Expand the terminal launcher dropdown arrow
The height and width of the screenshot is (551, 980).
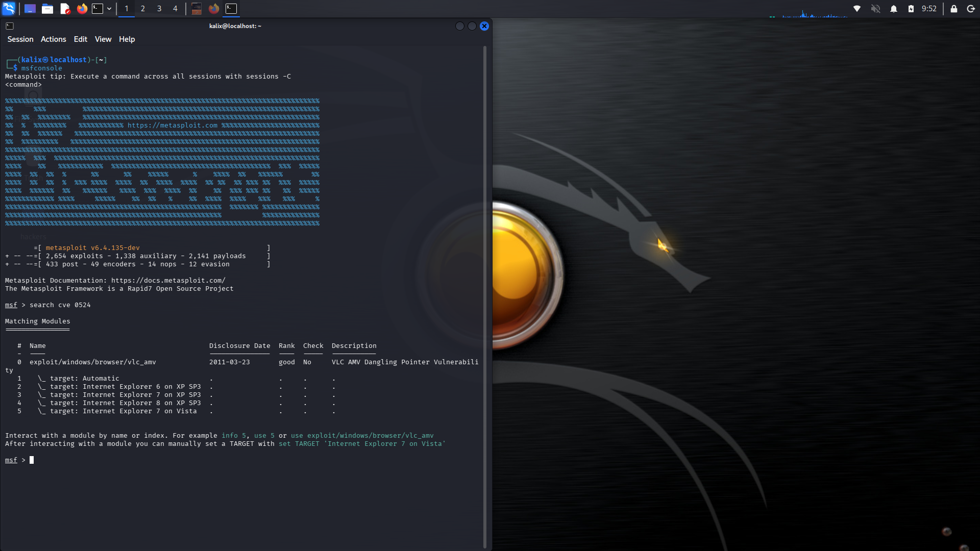point(109,9)
